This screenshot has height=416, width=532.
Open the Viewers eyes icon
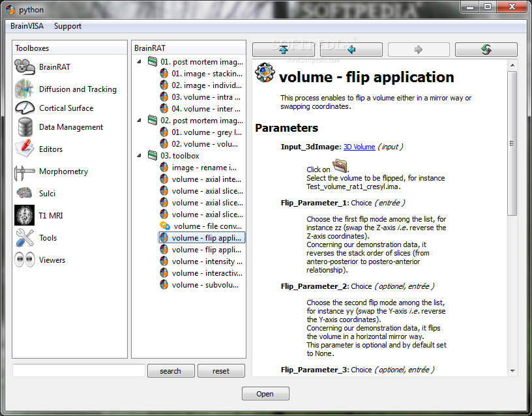pyautogui.click(x=25, y=260)
